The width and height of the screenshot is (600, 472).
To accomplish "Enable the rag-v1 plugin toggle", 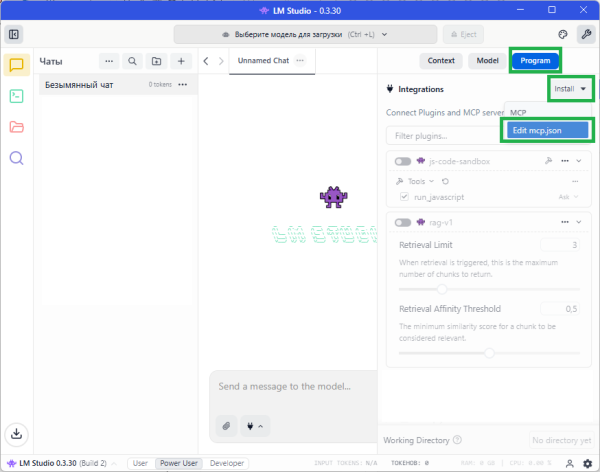I will pos(403,222).
